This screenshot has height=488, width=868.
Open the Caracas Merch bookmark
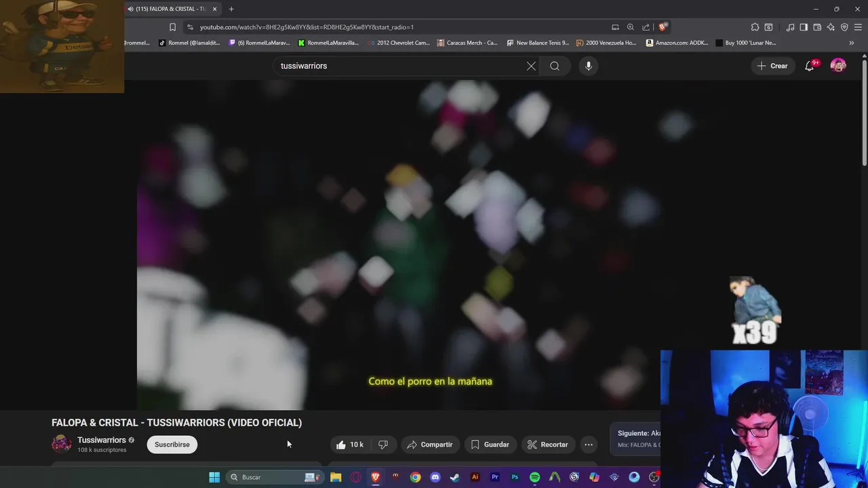point(467,43)
